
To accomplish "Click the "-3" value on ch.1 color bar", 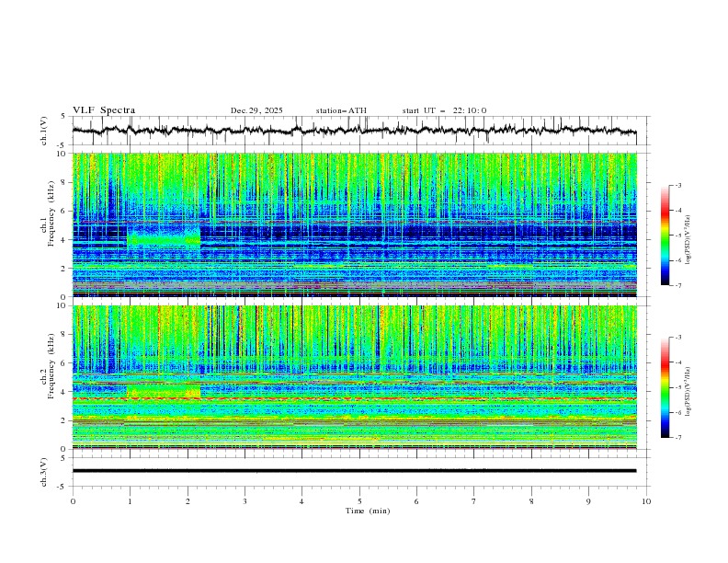I will pos(678,185).
